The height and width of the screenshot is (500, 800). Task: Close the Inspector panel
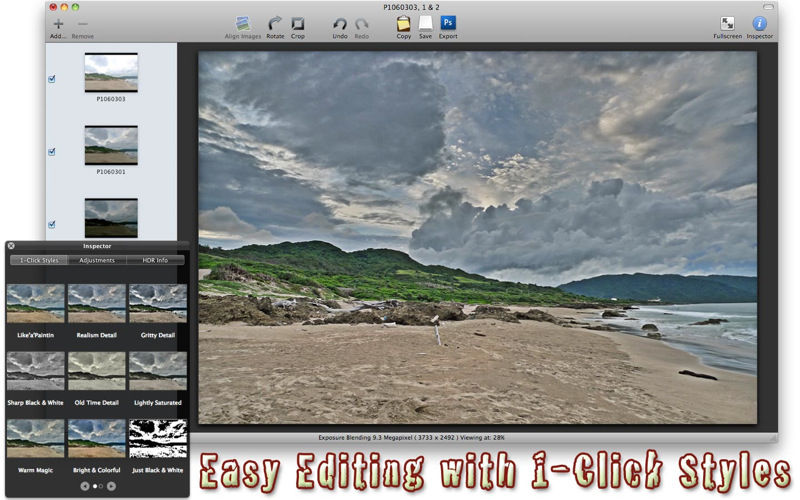tap(11, 246)
